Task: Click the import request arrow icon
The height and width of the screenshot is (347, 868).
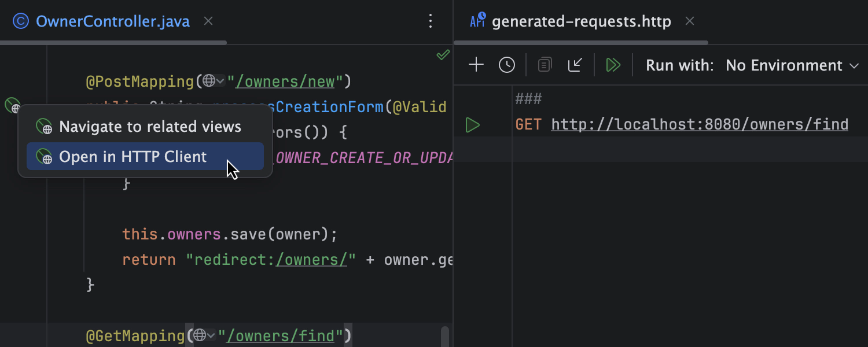Action: point(575,65)
